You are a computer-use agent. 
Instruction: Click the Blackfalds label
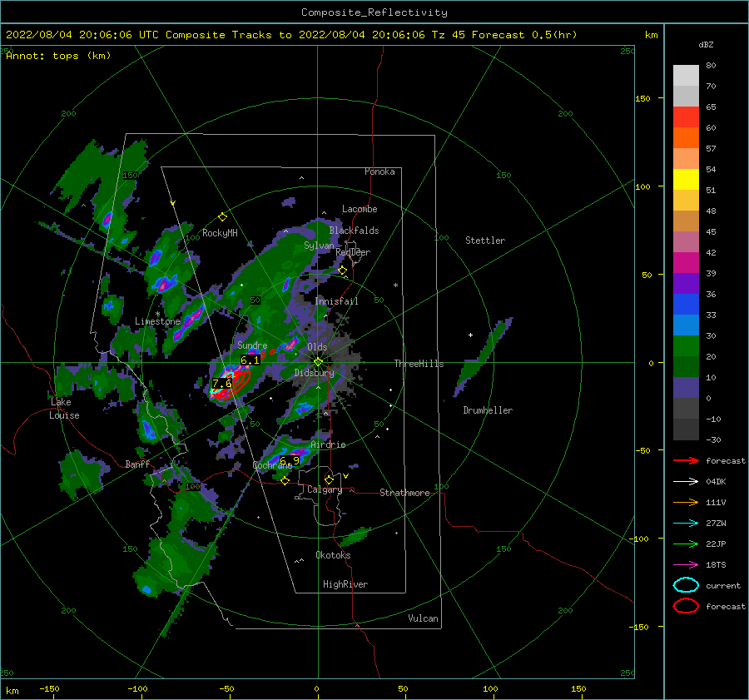click(354, 231)
